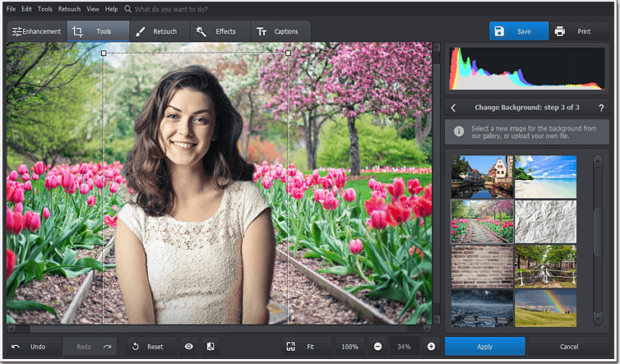Open the Help menu

[112, 9]
